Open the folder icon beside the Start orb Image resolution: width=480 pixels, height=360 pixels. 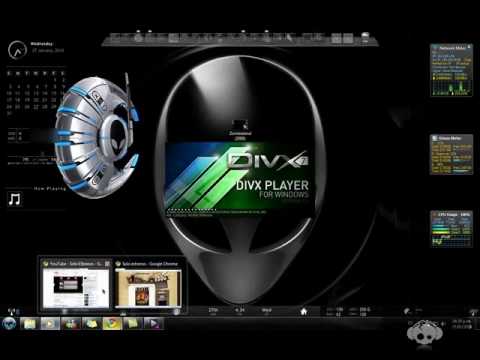point(30,323)
